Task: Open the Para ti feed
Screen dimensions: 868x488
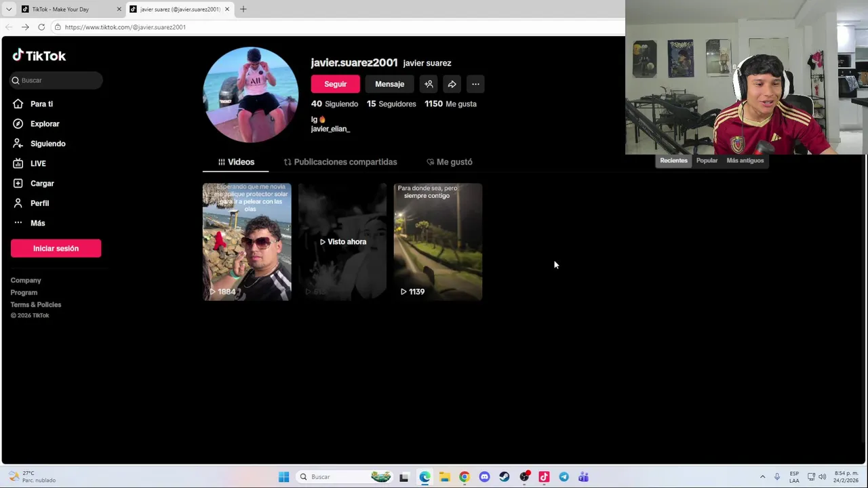Action: 41,104
